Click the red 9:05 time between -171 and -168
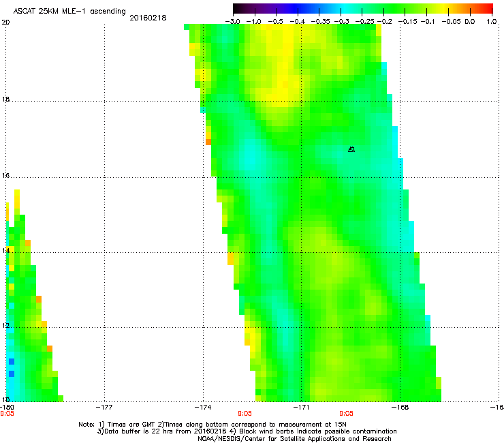 [x=346, y=414]
